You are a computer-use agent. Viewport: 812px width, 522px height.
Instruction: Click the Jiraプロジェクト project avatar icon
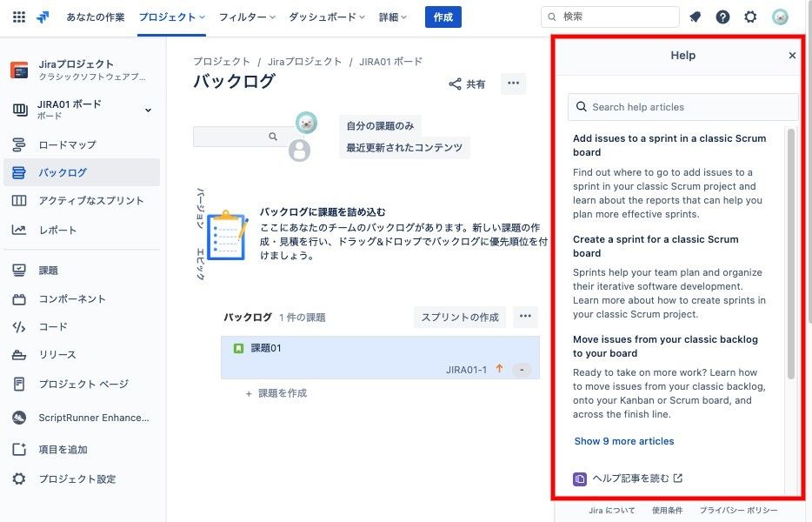(19, 70)
